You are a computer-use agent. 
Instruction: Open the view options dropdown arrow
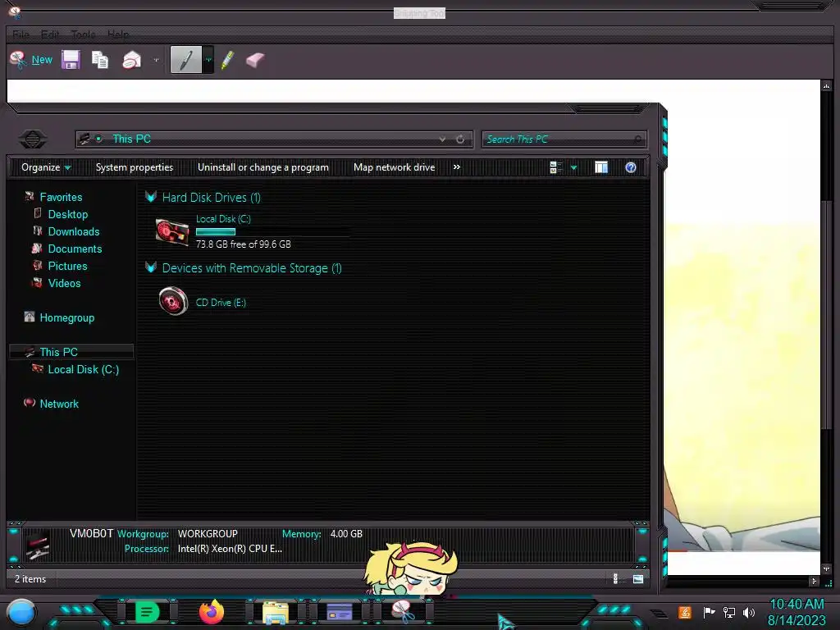573,167
